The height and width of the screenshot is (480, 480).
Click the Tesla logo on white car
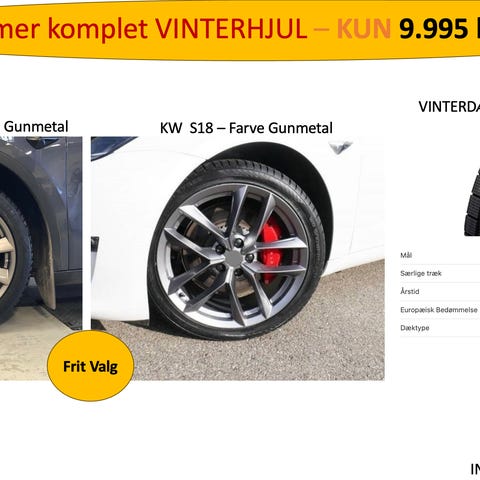pyautogui.click(x=340, y=147)
